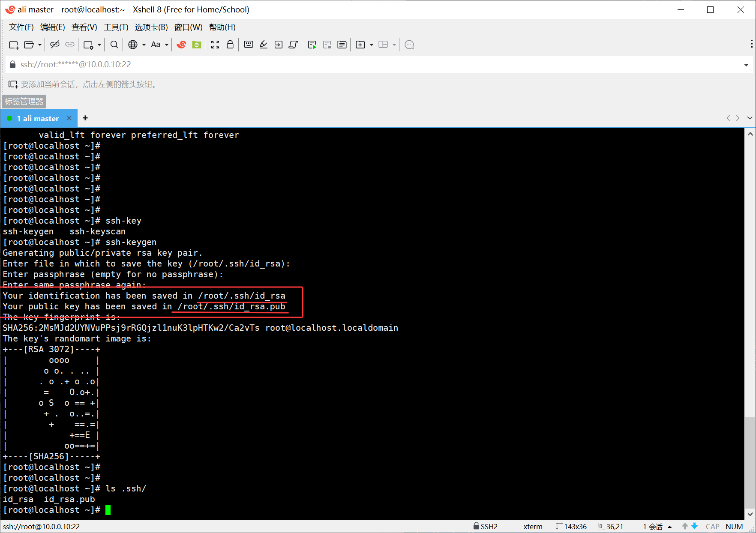The image size is (756, 533).
Task: Launch the green Xftp file transfer icon
Action: pyautogui.click(x=197, y=45)
